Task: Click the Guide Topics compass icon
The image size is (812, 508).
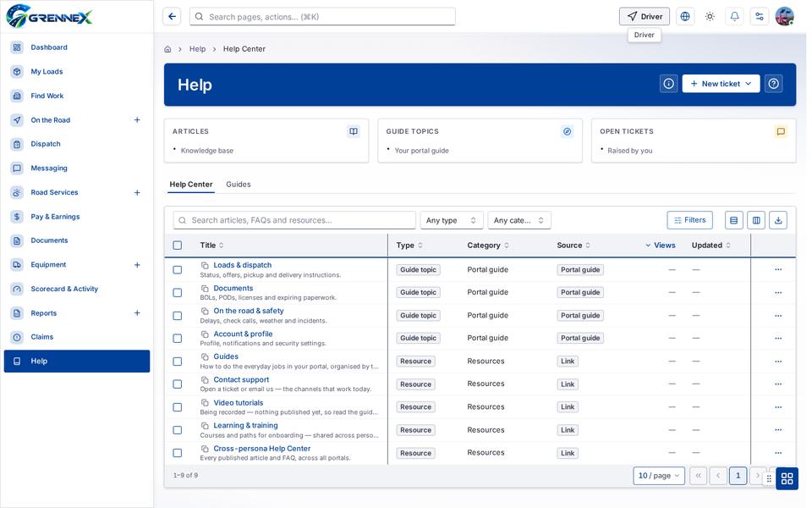Action: [x=567, y=132]
